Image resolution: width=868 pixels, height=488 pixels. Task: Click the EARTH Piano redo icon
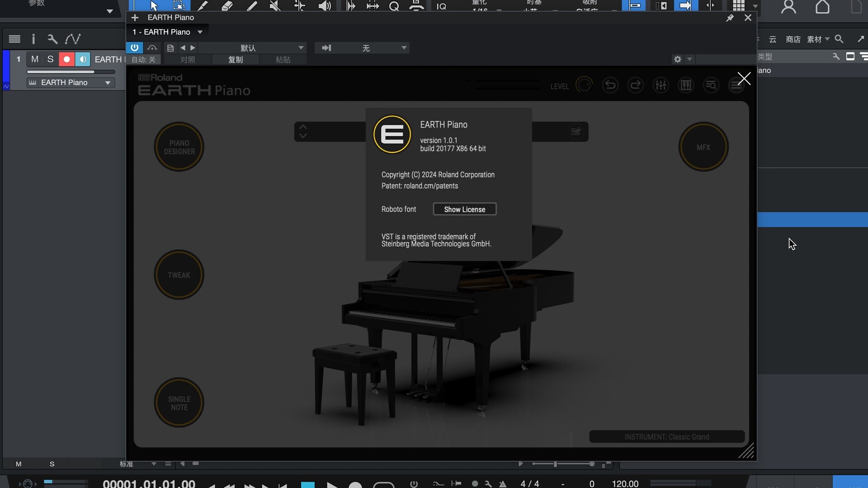[x=635, y=85]
